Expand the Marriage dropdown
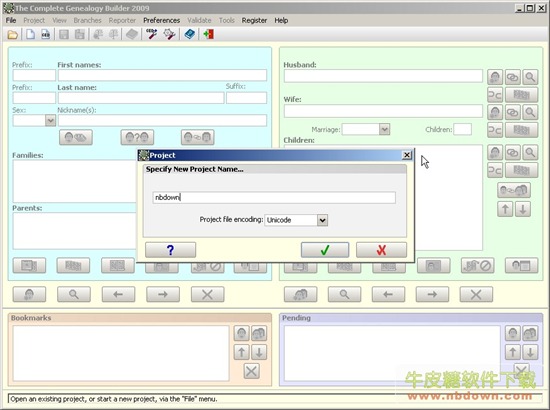Image resolution: width=550 pixels, height=410 pixels. click(384, 129)
